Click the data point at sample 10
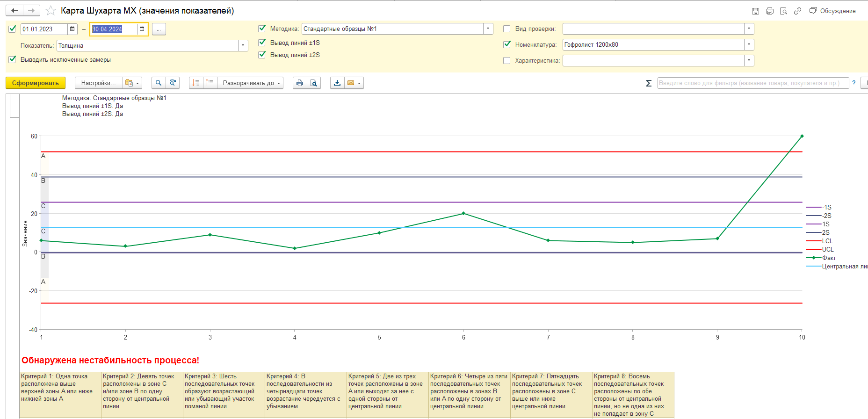 [x=802, y=136]
